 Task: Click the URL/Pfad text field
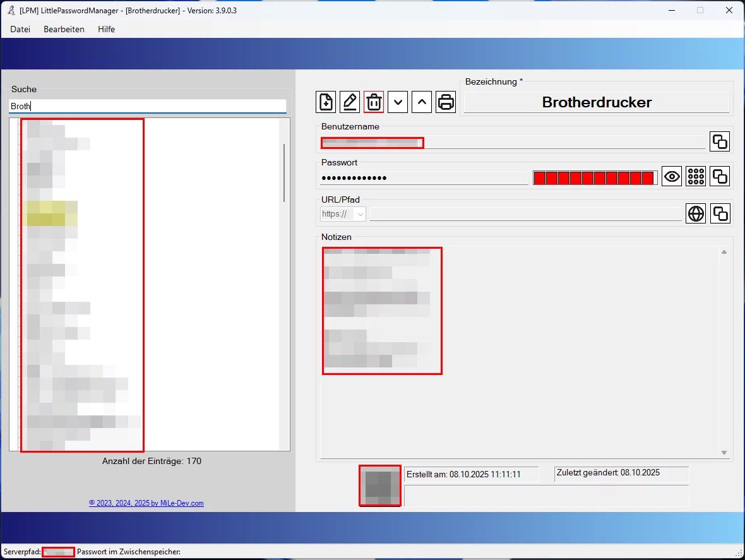pos(525,214)
